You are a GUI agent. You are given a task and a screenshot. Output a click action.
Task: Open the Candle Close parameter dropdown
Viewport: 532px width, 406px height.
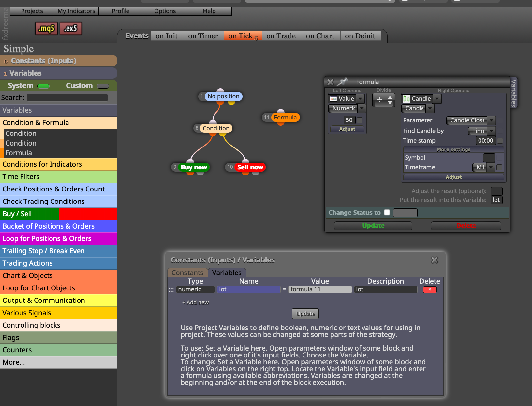(x=492, y=120)
